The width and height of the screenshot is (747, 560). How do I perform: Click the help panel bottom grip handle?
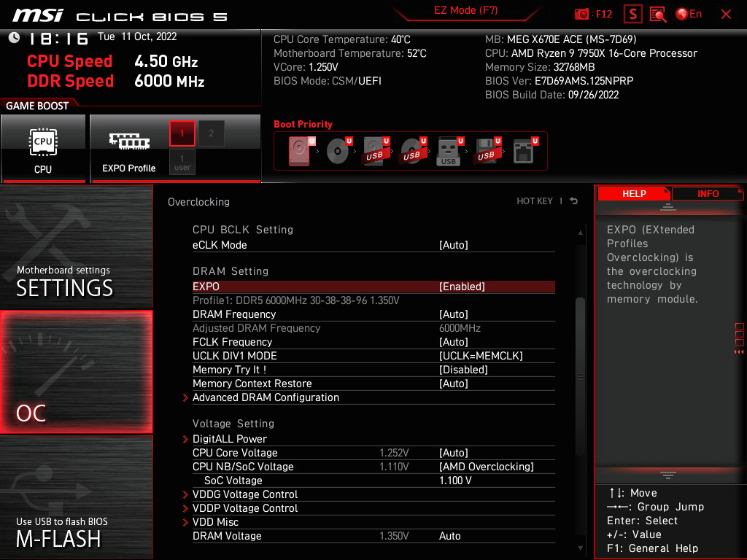coord(668,475)
